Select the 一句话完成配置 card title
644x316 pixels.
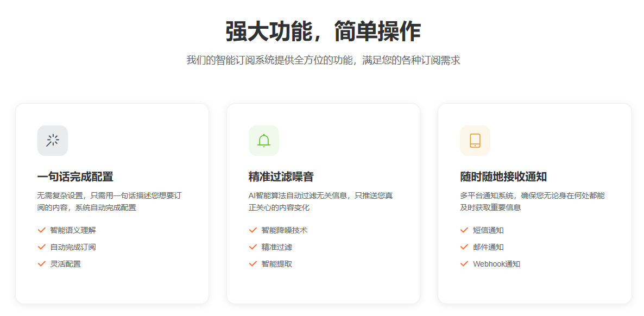click(x=75, y=177)
